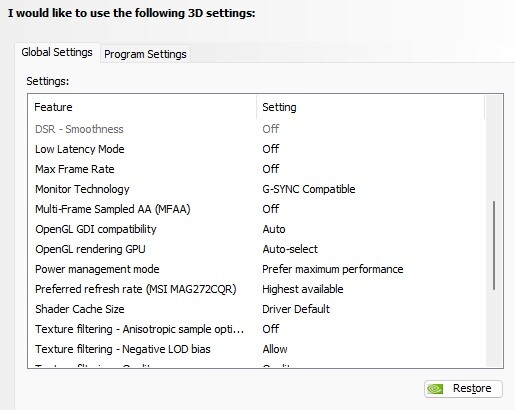The image size is (515, 410).
Task: Change the Monitor Technology G-SYNC Compatible value
Action: [309, 189]
